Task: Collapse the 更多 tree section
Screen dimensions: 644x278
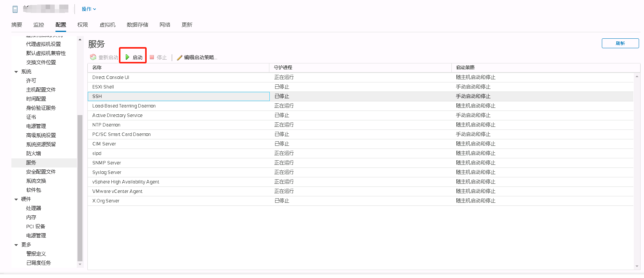Action: click(16, 245)
